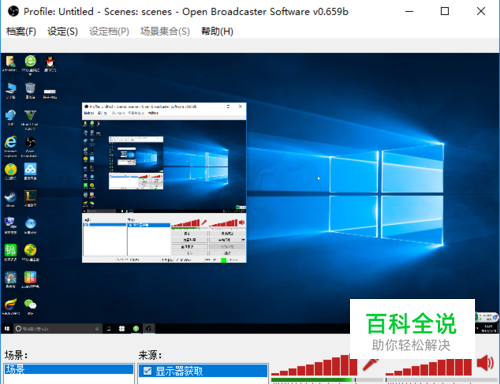Click the green 360 browser icon in preview
Screen dimensions: 500x384
[30, 61]
